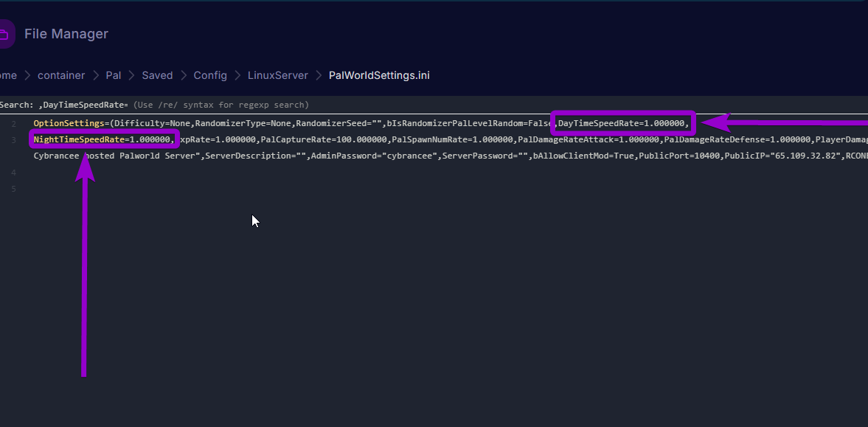Open the Saved folder breadcrumb
The image size is (868, 427).
click(157, 75)
